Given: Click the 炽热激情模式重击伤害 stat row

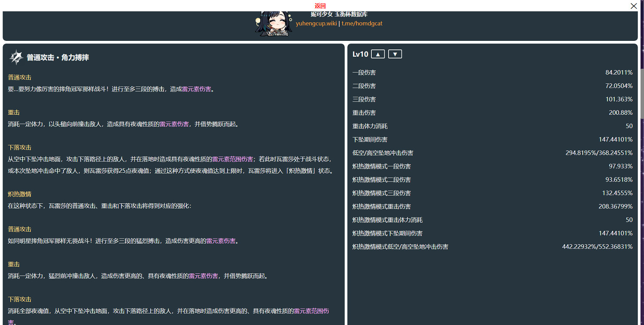Looking at the screenshot, I should click(x=492, y=206).
